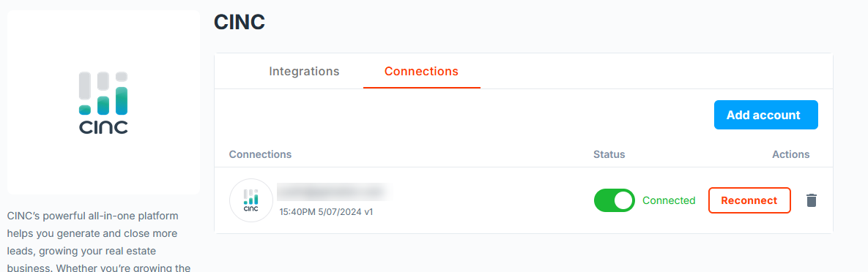The image size is (868, 272).
Task: Click the CINC wordmark beneath the large logo bars
Action: click(103, 127)
